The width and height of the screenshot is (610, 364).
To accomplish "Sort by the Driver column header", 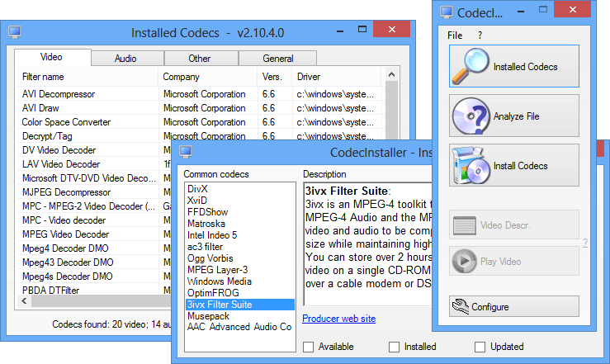I will click(337, 77).
